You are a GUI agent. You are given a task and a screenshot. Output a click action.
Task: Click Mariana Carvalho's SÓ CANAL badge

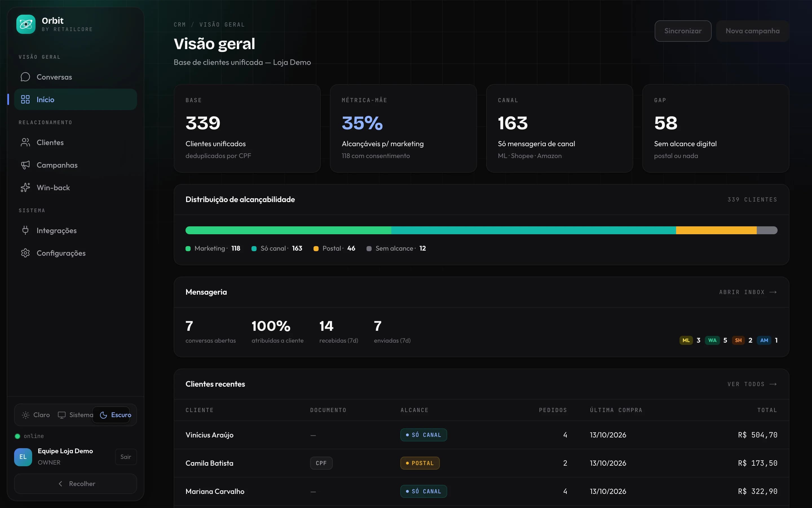pos(423,491)
